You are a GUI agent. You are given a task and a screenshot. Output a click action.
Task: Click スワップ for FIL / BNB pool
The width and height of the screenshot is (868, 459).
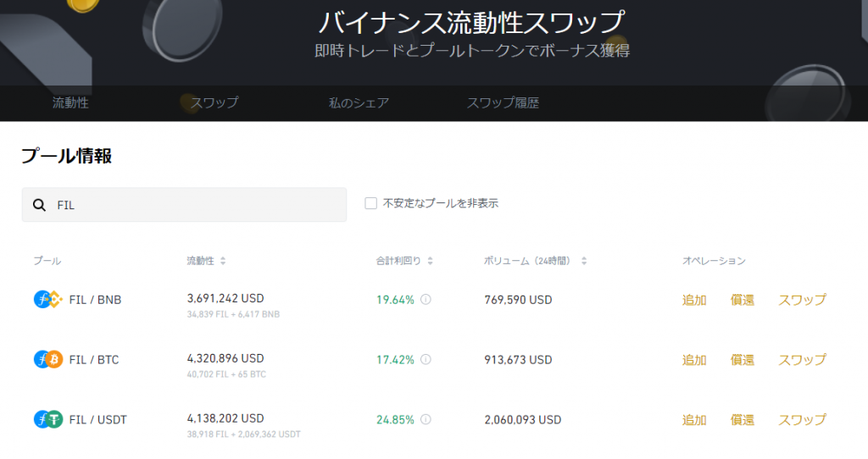tap(802, 300)
